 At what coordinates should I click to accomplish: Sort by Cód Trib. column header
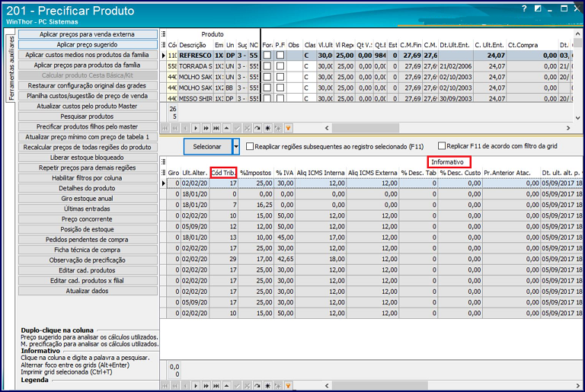pos(223,173)
